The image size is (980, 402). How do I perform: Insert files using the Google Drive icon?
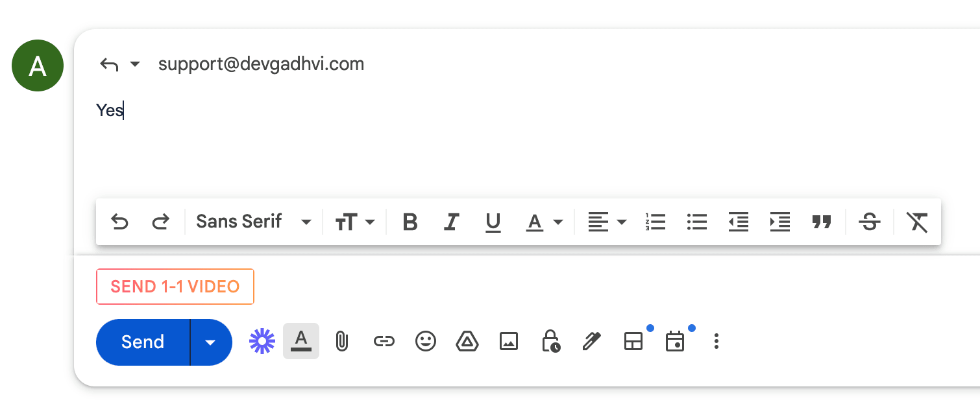tap(467, 341)
